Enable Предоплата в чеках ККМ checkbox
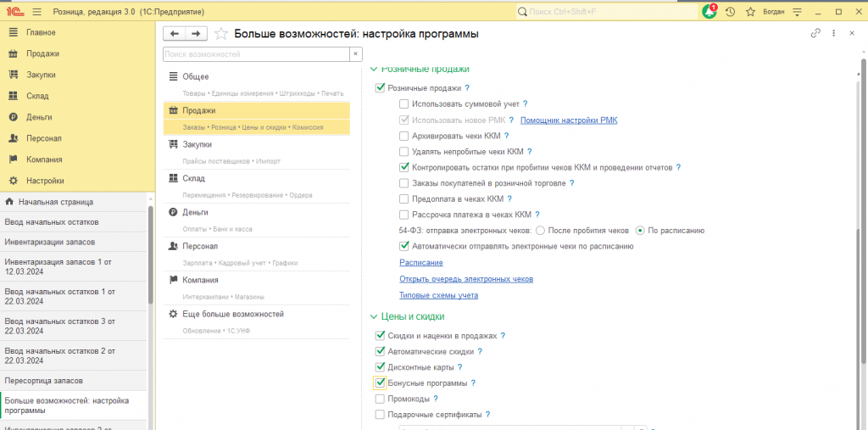868x430 pixels. point(403,199)
